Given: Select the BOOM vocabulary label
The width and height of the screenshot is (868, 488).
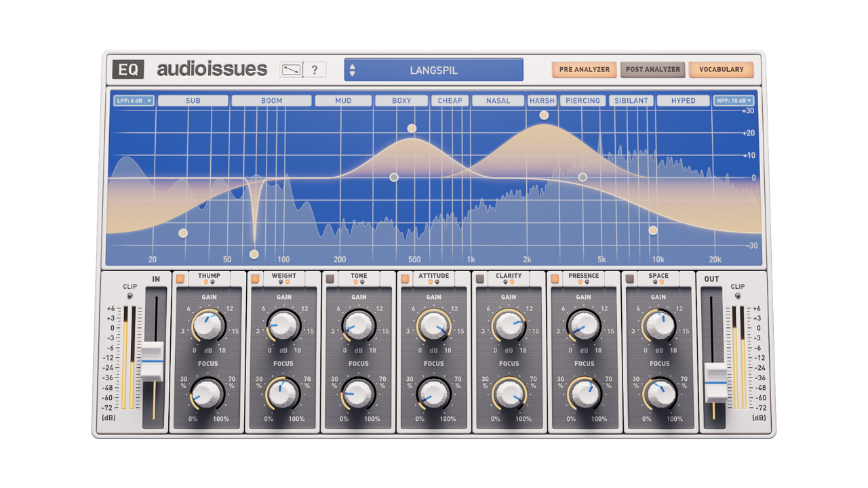Looking at the screenshot, I should pyautogui.click(x=271, y=101).
